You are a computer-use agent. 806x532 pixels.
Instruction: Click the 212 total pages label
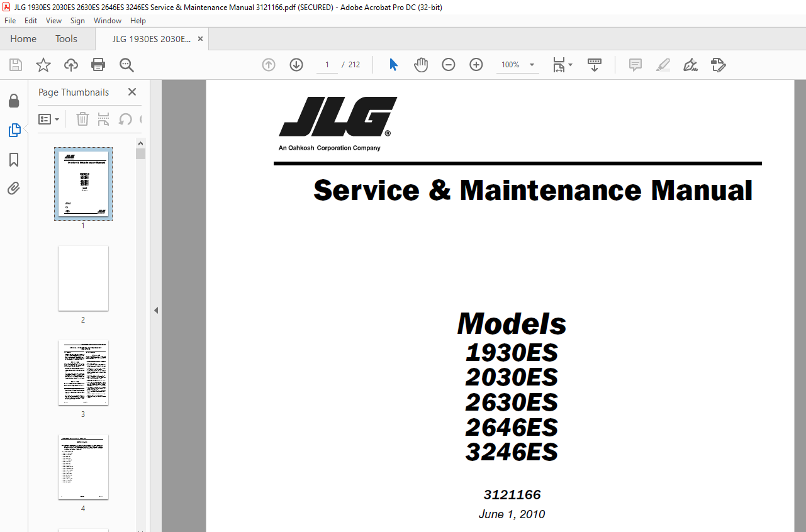(354, 65)
